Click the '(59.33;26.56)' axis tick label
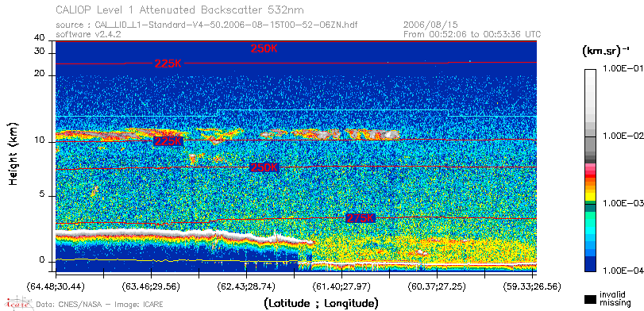 click(532, 286)
